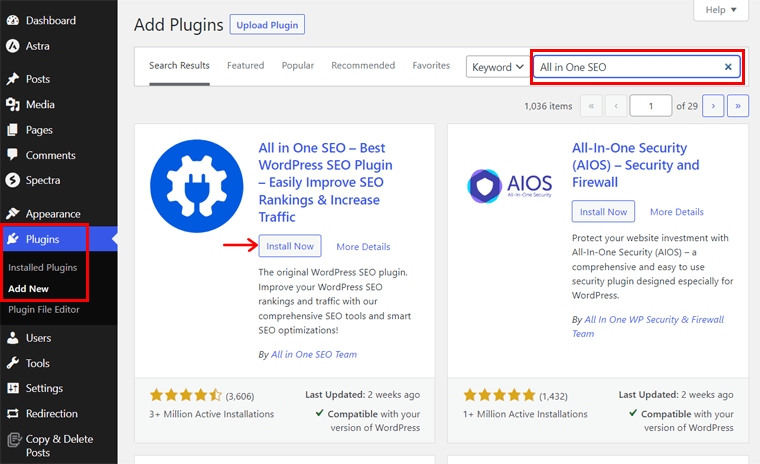Click the current page number field

[x=650, y=106]
